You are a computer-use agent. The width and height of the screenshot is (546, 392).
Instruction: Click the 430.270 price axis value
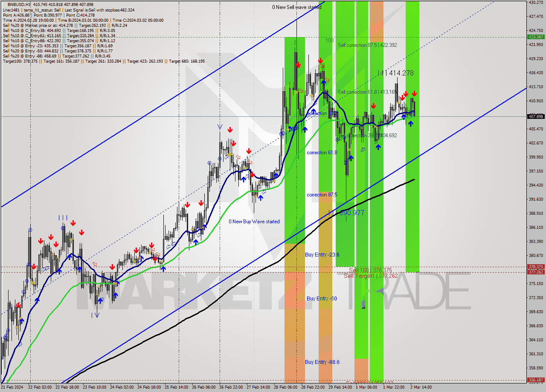[536, 3]
